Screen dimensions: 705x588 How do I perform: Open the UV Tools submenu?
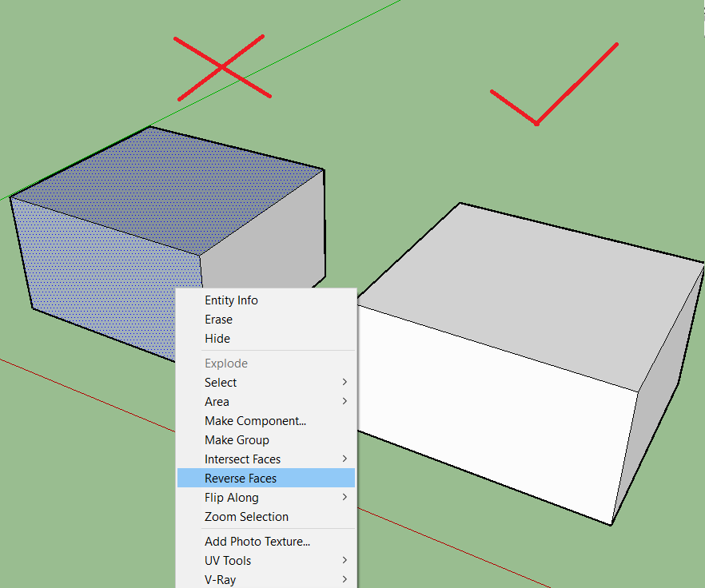coord(266,561)
